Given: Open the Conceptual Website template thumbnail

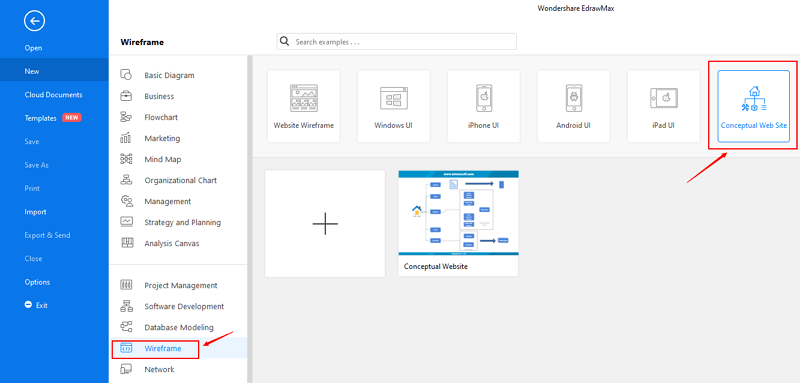Looking at the screenshot, I should (x=458, y=213).
